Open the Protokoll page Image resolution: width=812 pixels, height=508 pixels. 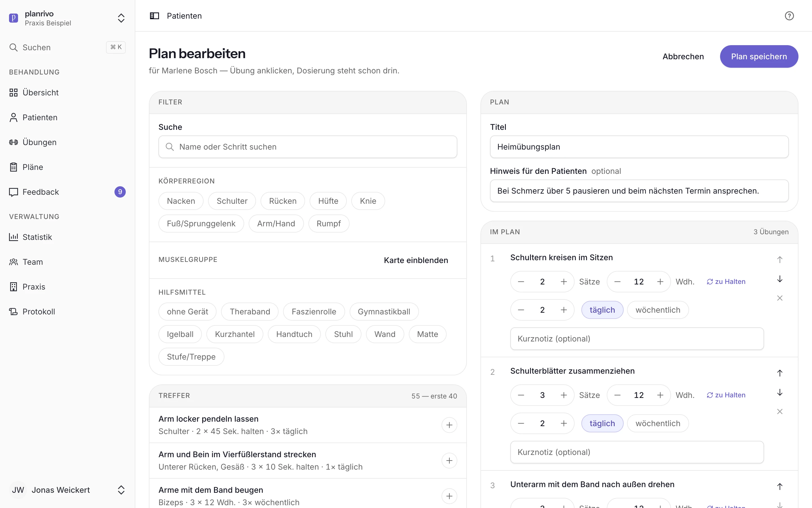pos(67,312)
